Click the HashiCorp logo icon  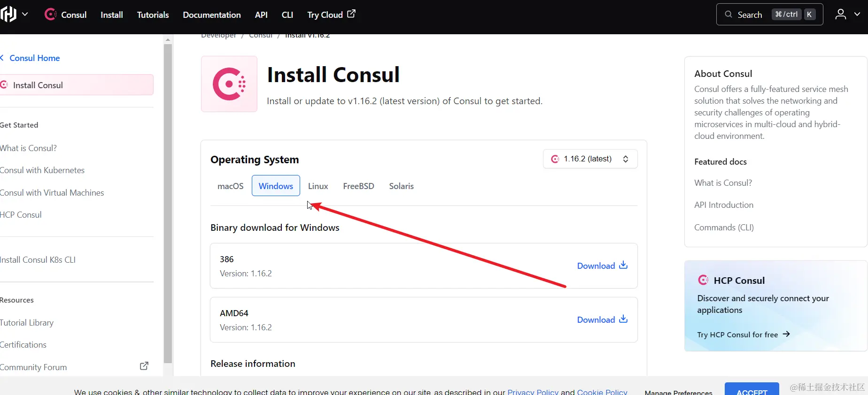8,15
